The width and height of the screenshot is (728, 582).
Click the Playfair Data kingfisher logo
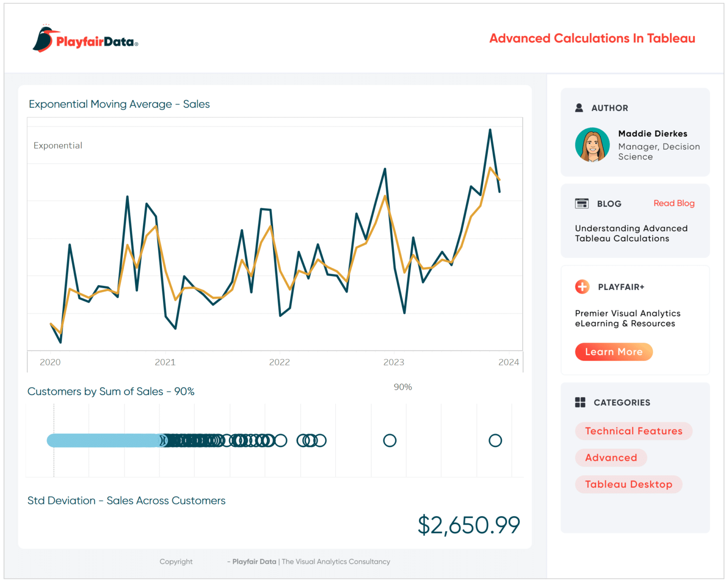43,39
